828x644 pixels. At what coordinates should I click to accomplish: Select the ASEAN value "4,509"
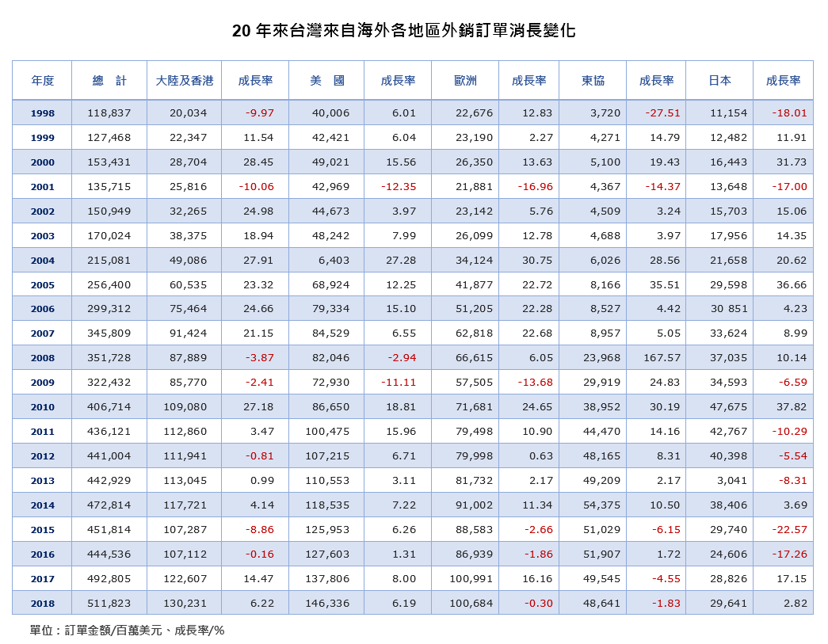point(605,211)
